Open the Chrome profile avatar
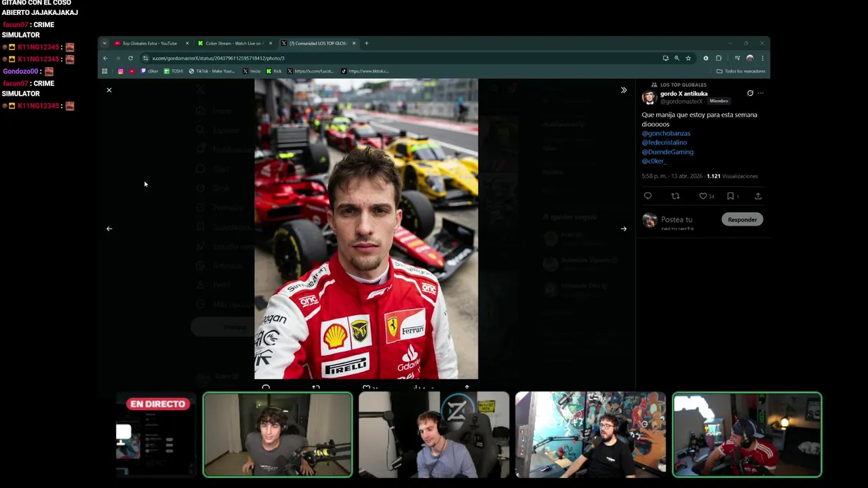 tap(749, 58)
